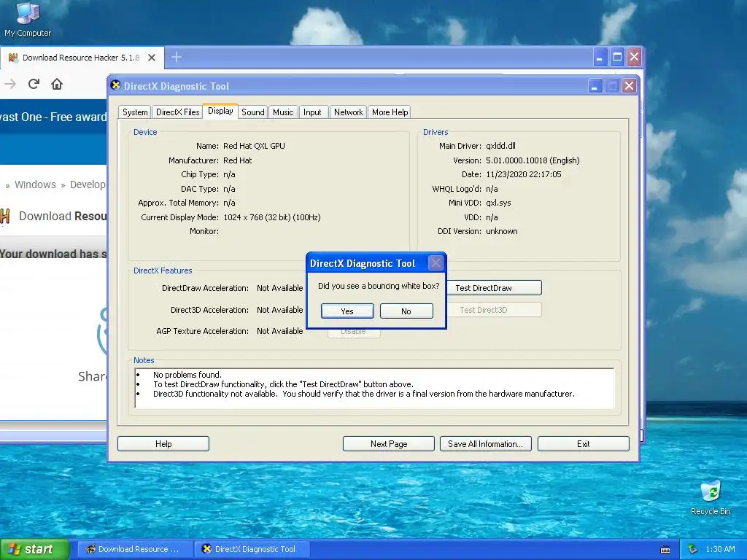Click the date '11/23/2020 22:17:05' text
The height and width of the screenshot is (560, 747).
(x=524, y=174)
